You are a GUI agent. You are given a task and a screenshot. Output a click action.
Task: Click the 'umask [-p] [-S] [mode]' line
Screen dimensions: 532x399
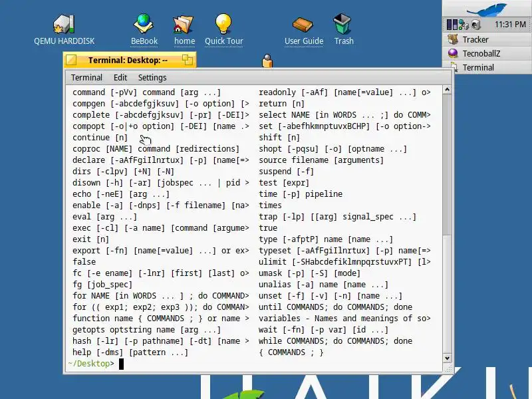click(x=309, y=273)
